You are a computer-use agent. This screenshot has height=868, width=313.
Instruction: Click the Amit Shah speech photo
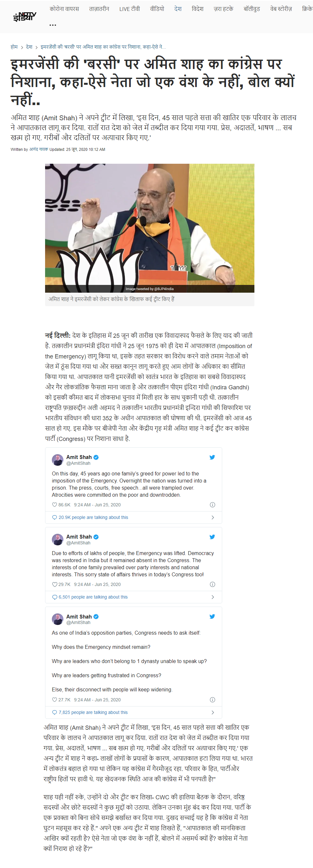pyautogui.click(x=150, y=228)
